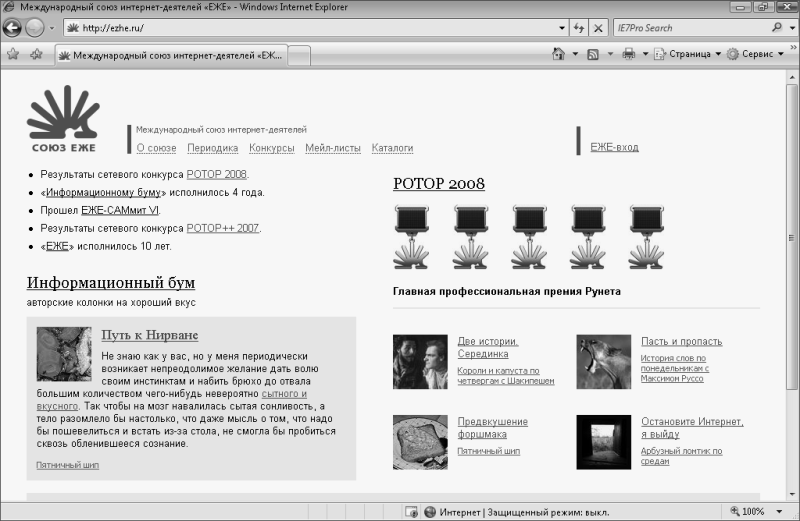Open Короли и капуста по четвергам link

506,376
